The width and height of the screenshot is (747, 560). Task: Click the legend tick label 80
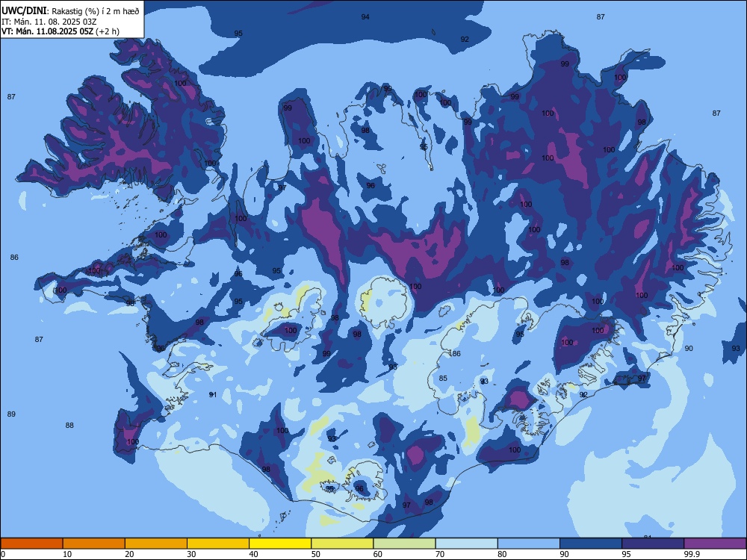coord(502,554)
